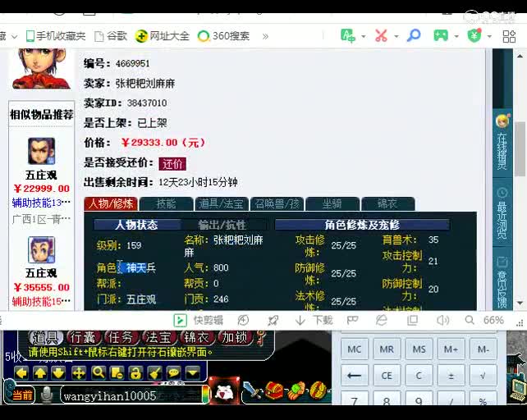Open the ¥35555.00 五庄观 recommended avatar
Screen dimensions: 527x420
41,250
